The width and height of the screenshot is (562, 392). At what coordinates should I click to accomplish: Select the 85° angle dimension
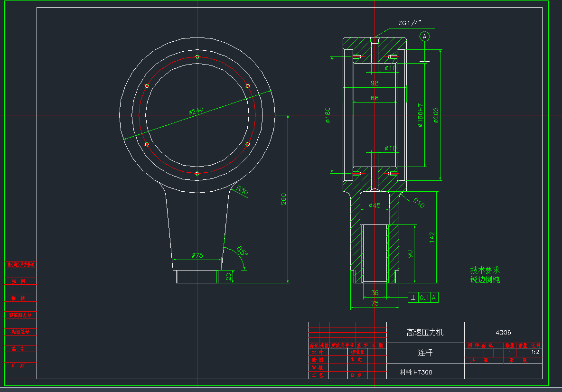pos(242,251)
